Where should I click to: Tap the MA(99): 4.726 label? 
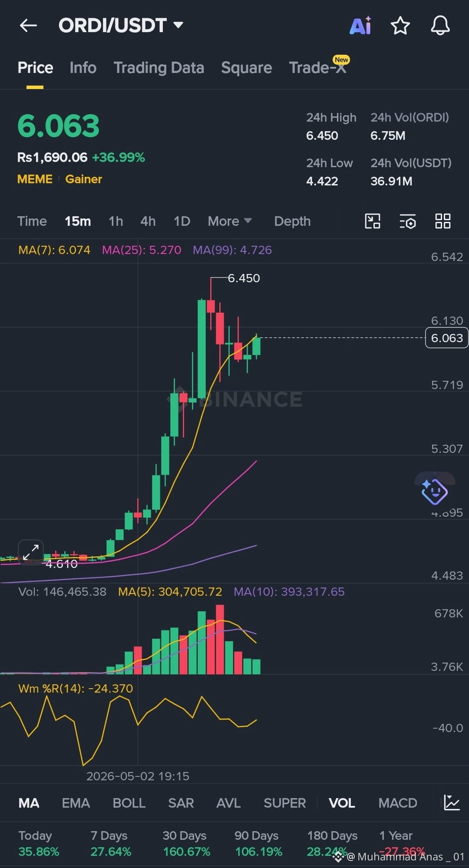[x=232, y=250]
